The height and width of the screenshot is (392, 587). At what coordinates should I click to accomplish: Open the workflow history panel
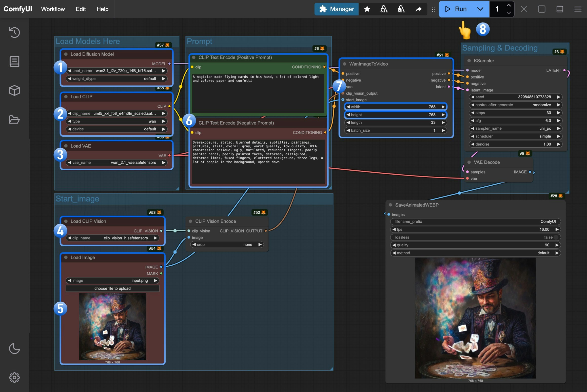pos(14,32)
